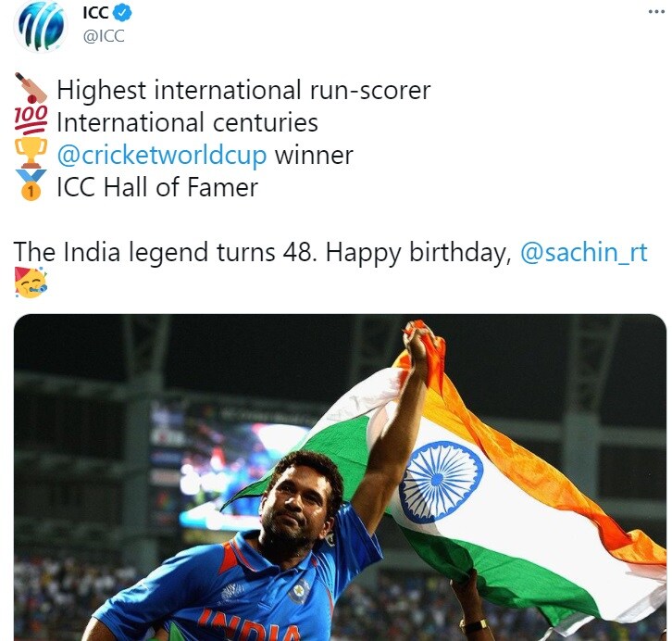Open the @cricketworldcup mention link
Viewport: 672px width, 641px height.
[162, 156]
